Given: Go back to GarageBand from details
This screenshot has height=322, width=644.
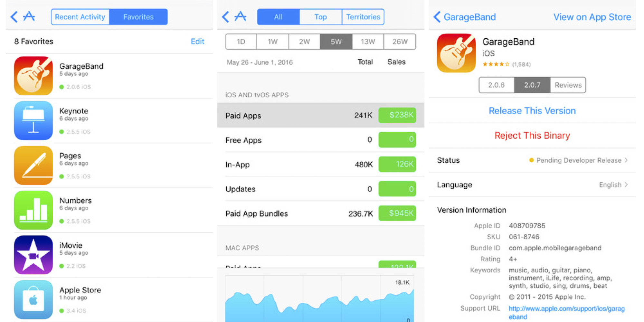Looking at the screenshot, I should 465,17.
